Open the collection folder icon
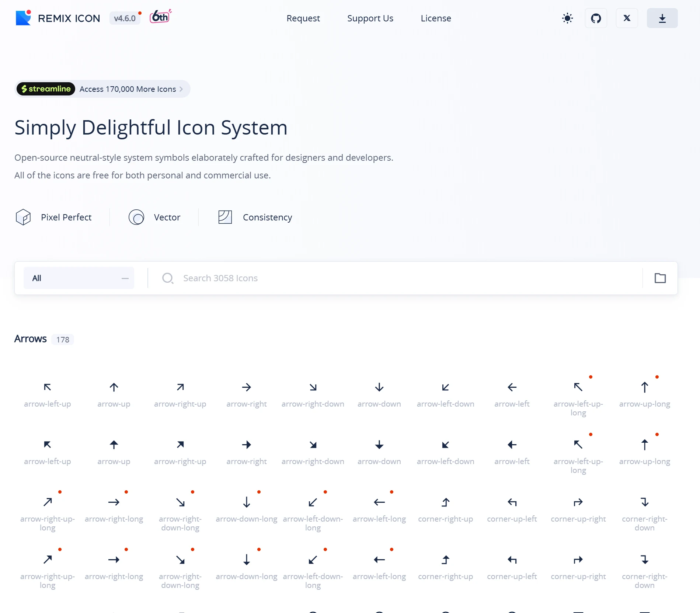Viewport: 700px width, 613px height. (x=660, y=278)
